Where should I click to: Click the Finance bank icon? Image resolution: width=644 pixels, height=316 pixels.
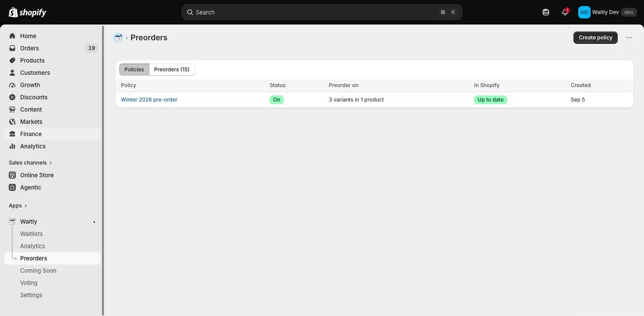click(12, 134)
